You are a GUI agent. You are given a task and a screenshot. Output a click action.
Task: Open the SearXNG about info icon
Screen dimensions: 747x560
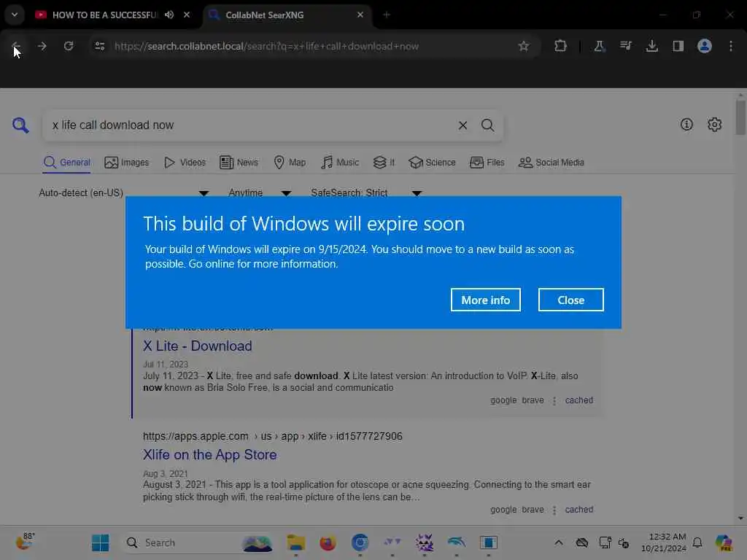click(x=686, y=125)
